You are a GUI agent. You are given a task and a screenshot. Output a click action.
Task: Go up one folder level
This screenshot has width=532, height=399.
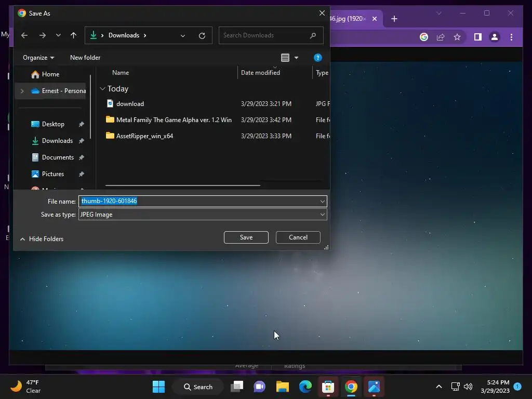coord(73,35)
